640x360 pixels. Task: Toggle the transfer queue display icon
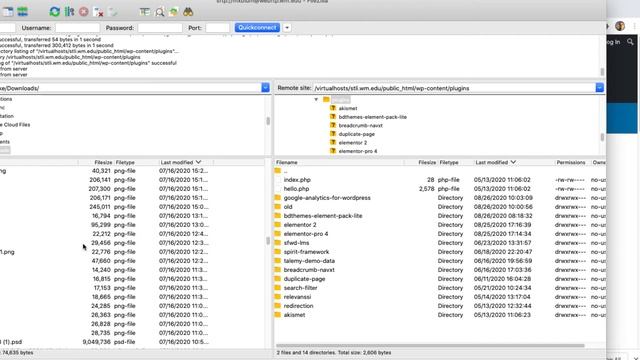point(22,12)
